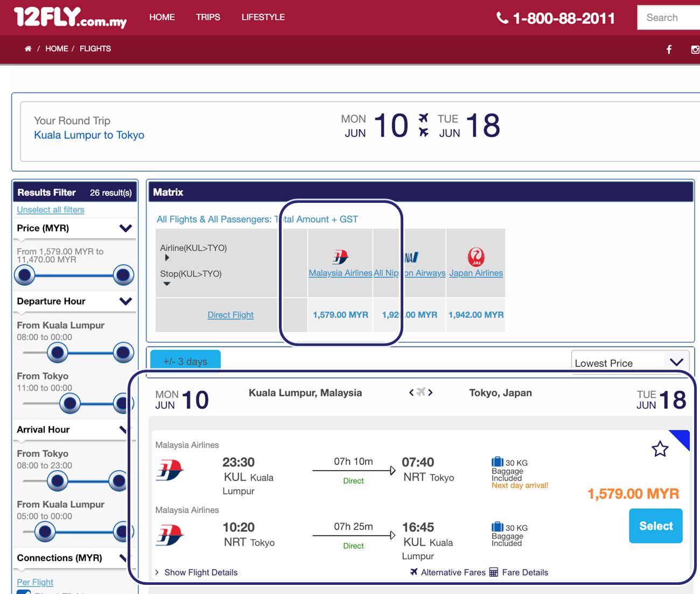Collapse the Connections (MYR) filter section
This screenshot has height=594, width=700.
123,558
